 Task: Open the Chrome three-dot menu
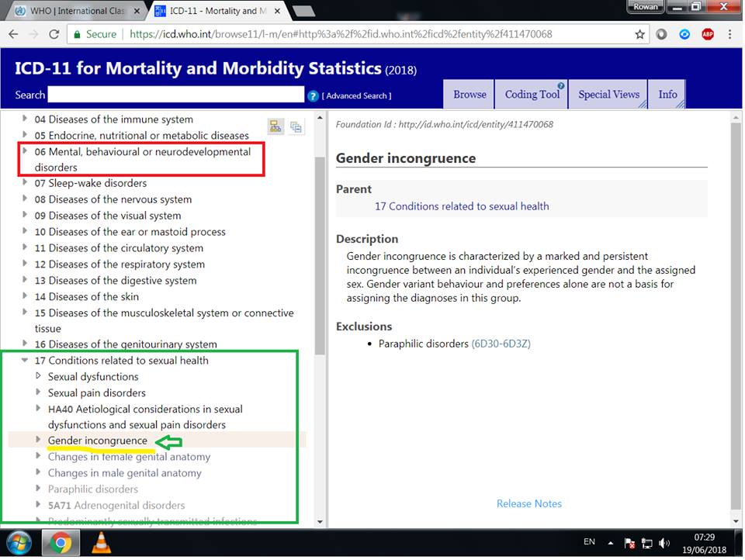click(729, 34)
